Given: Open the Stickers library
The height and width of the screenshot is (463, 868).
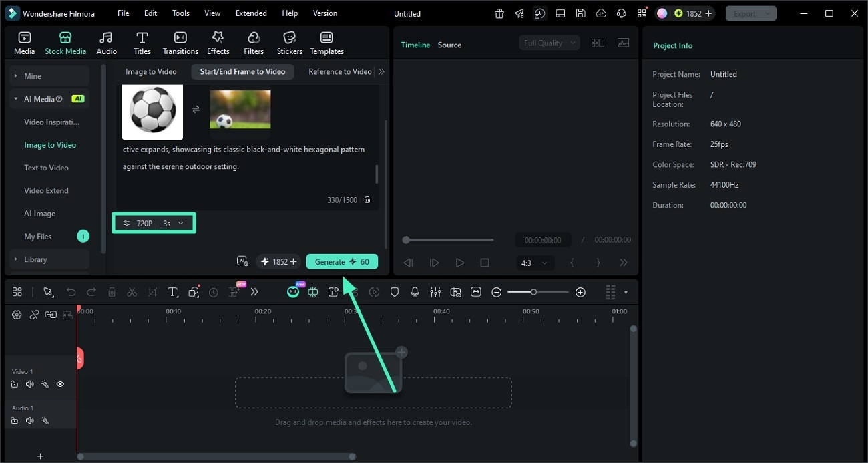Looking at the screenshot, I should click(289, 41).
